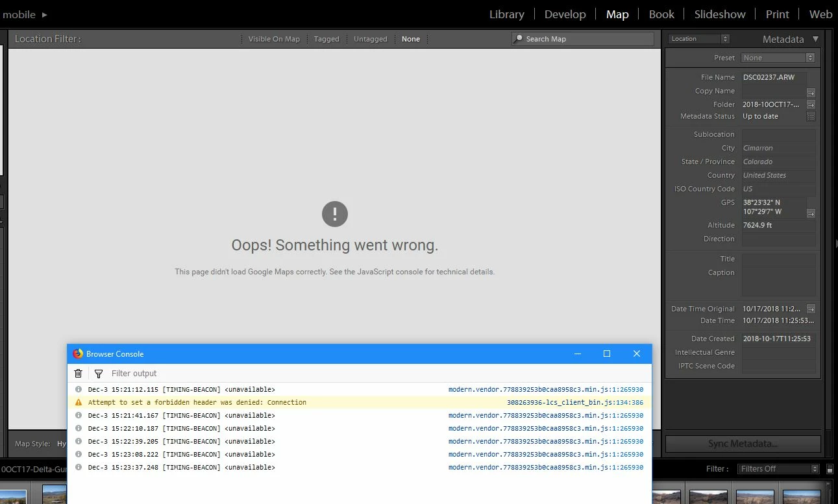The image size is (838, 504).
Task: Click the Altitude field showing 7624.9 ft
Action: coord(778,225)
